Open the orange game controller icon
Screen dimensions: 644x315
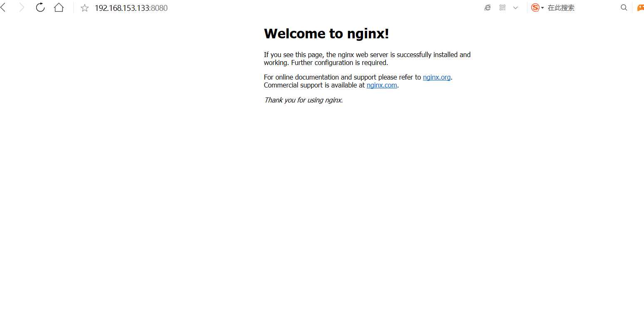coord(641,7)
